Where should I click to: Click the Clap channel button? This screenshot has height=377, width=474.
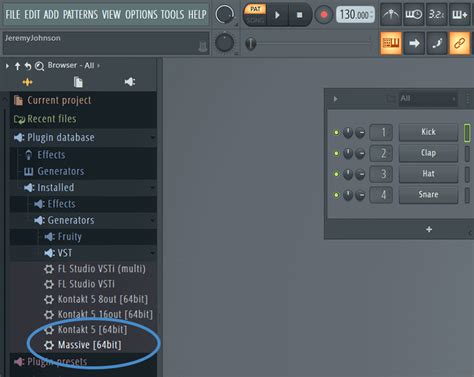tap(428, 153)
